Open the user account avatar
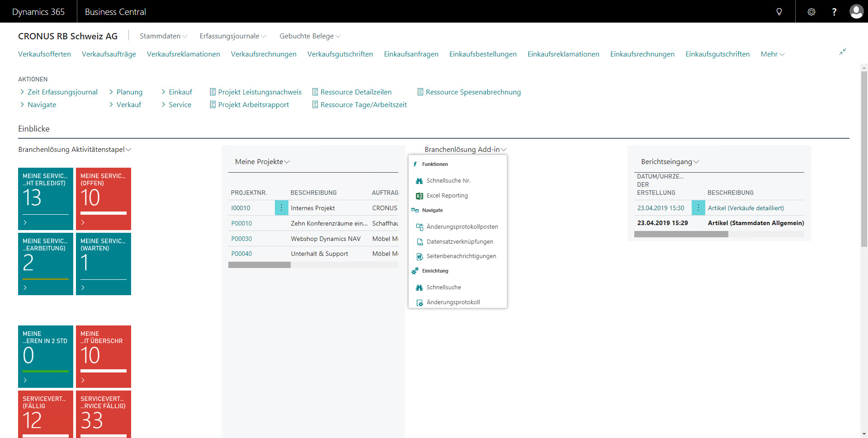The height and width of the screenshot is (438, 868). pos(856,11)
